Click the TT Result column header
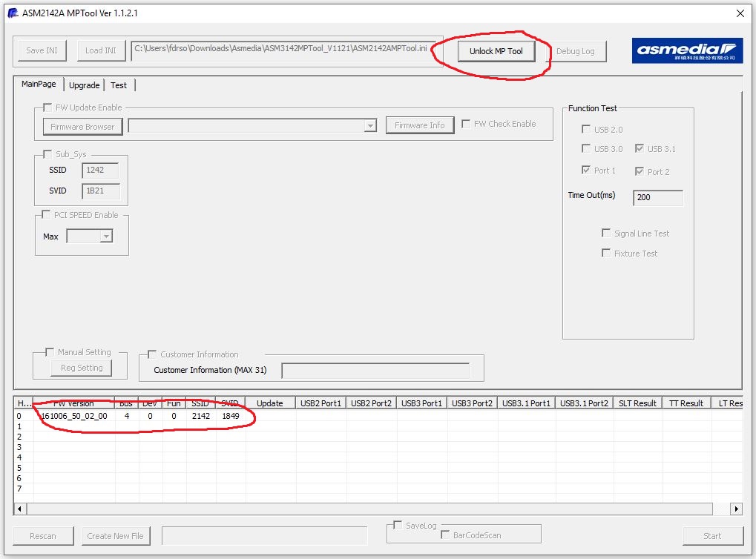Viewport: 756px width, 559px height. coord(686,403)
